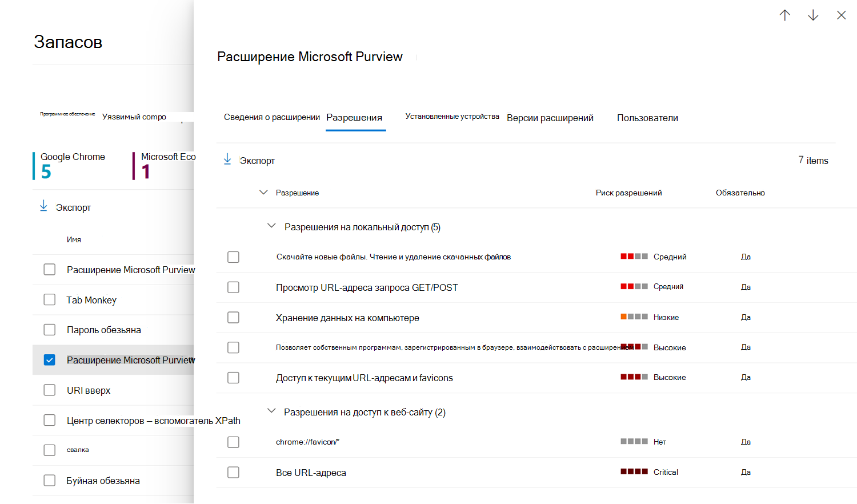Viewport: 857px width, 504px height.
Task: Click the export download icon in inventory list
Action: [43, 206]
